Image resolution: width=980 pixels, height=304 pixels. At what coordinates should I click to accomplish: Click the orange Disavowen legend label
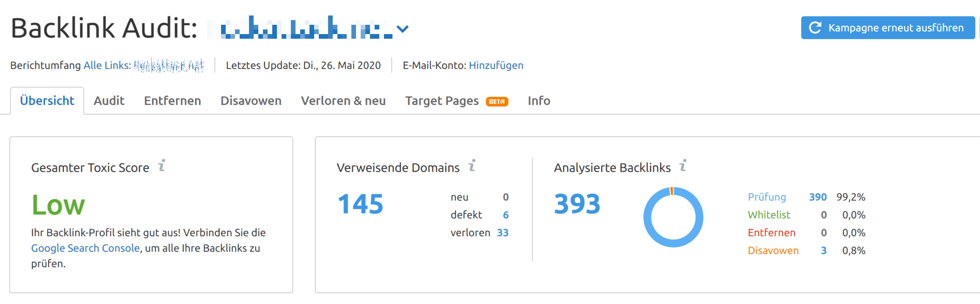pyautogui.click(x=773, y=251)
